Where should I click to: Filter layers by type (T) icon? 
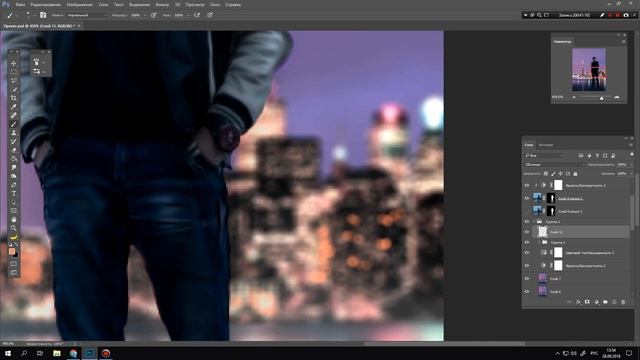(x=597, y=156)
